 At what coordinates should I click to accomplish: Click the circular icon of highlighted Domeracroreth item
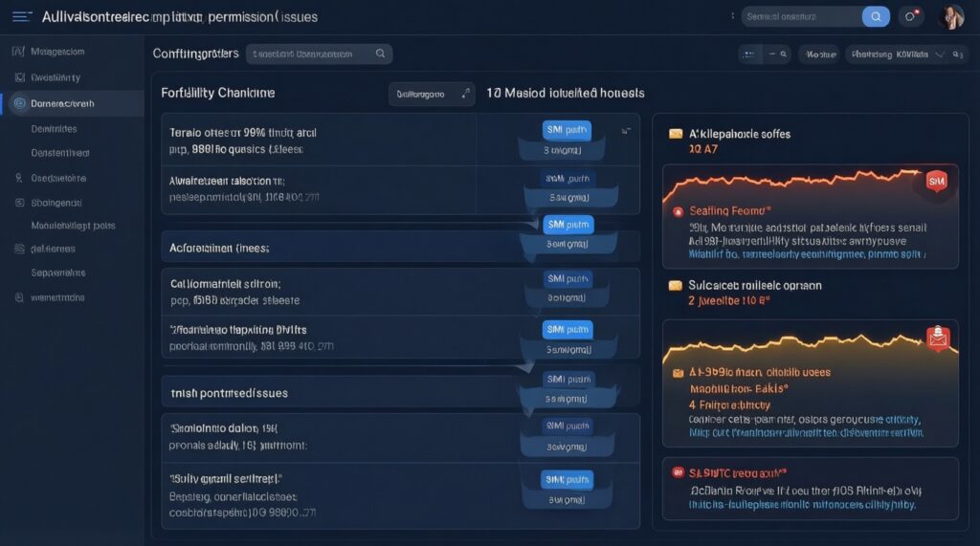tap(19, 103)
